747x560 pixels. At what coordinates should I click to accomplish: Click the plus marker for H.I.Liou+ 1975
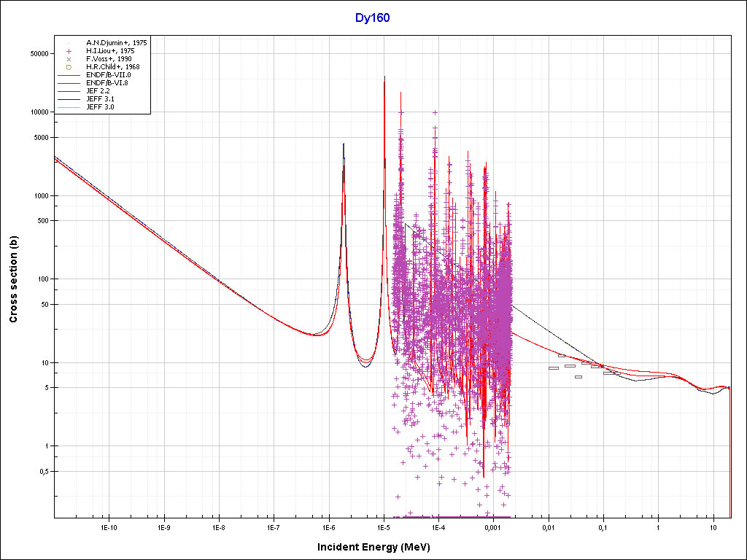pos(69,51)
